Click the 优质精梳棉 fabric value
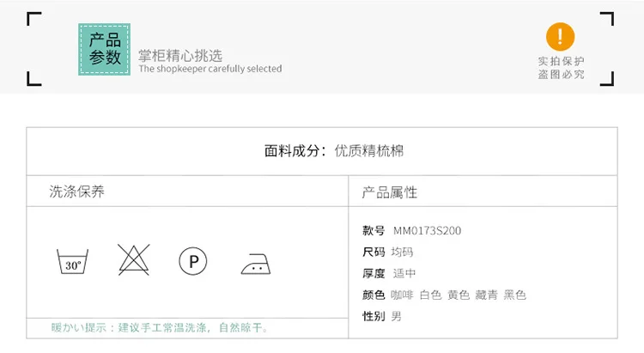Screen dimensions: 644x353 (369, 151)
